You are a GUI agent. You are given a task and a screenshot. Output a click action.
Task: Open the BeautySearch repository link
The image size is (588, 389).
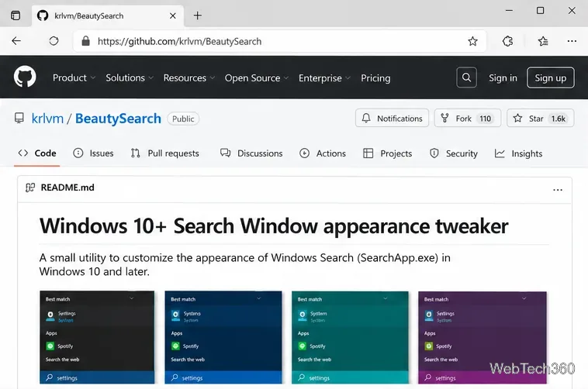[x=118, y=119]
